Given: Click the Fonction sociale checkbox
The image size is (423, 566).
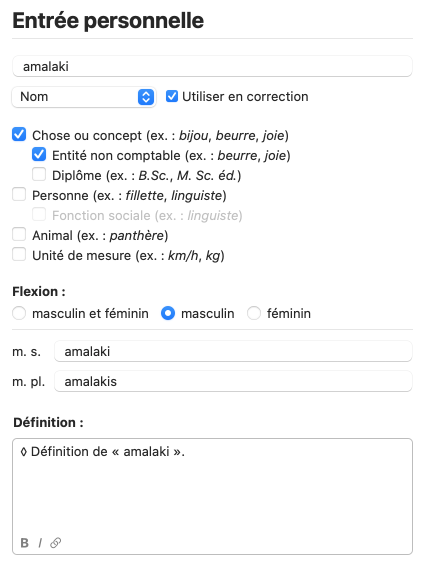Looking at the screenshot, I should (x=39, y=214).
